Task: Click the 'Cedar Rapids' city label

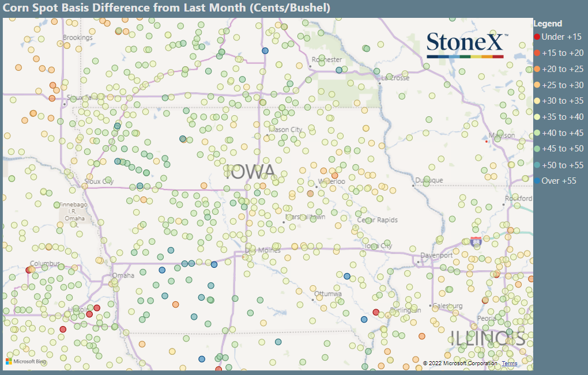Action: (377, 220)
